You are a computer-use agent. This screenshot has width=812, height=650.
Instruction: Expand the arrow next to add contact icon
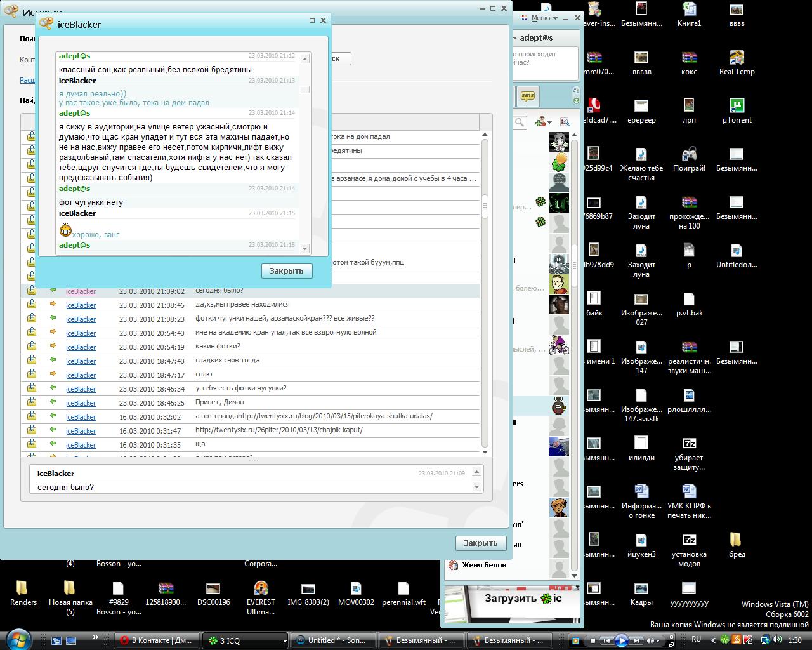(550, 123)
